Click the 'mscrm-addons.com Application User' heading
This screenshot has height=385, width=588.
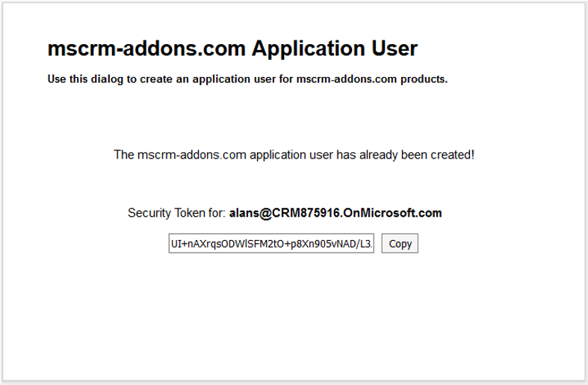tap(232, 49)
